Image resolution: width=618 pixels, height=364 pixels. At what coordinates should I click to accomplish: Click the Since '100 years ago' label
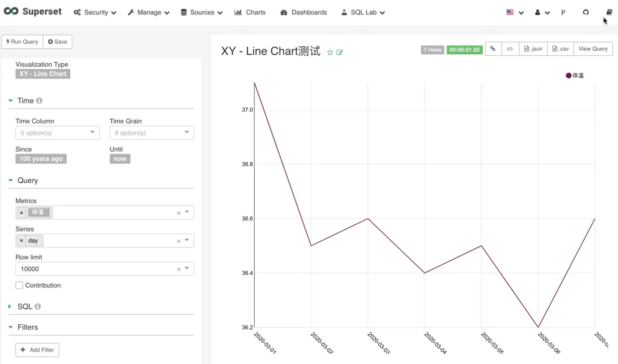coord(41,159)
